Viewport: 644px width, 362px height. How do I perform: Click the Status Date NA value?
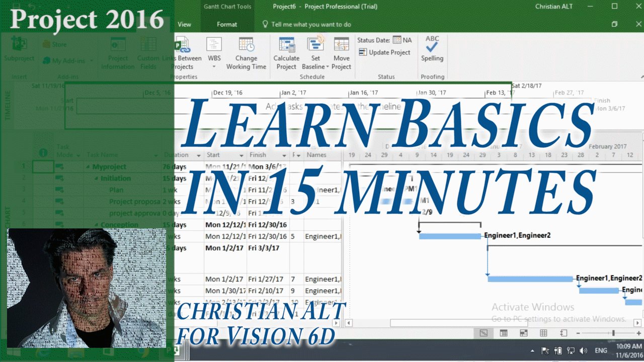point(407,40)
